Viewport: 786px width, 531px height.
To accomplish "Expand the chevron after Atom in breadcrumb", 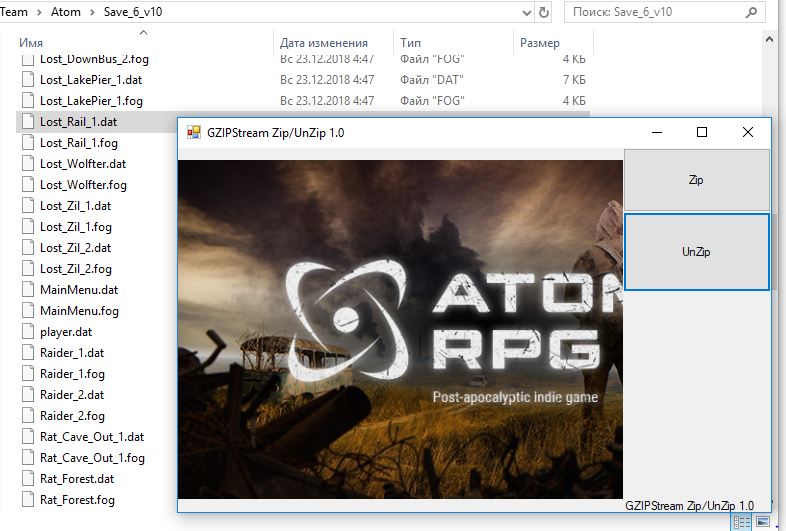I will click(92, 13).
